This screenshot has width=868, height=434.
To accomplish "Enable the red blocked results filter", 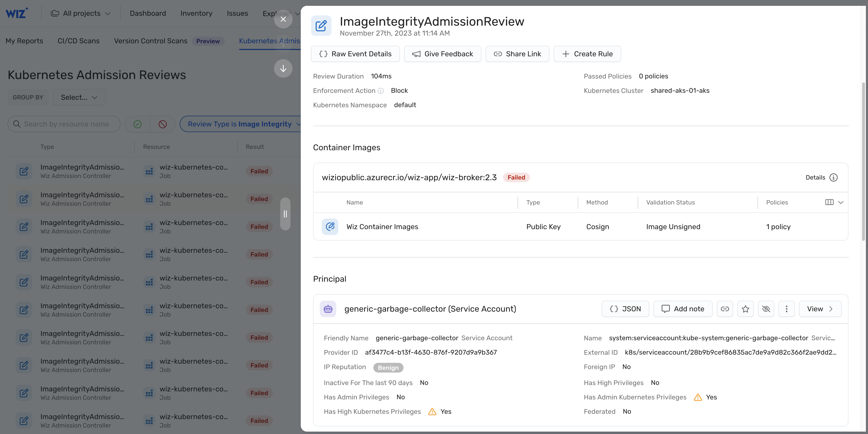I will [x=163, y=124].
